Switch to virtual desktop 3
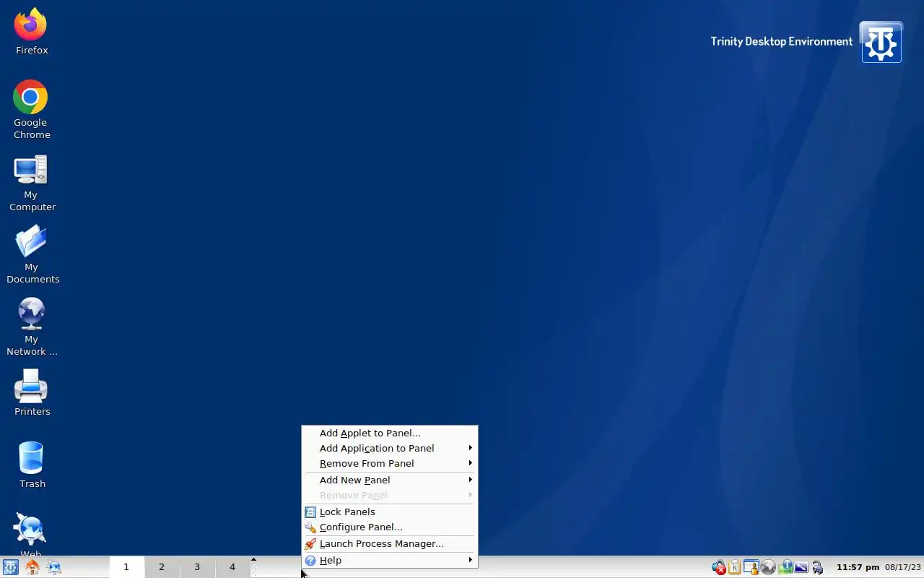The image size is (924, 578). pos(197,567)
